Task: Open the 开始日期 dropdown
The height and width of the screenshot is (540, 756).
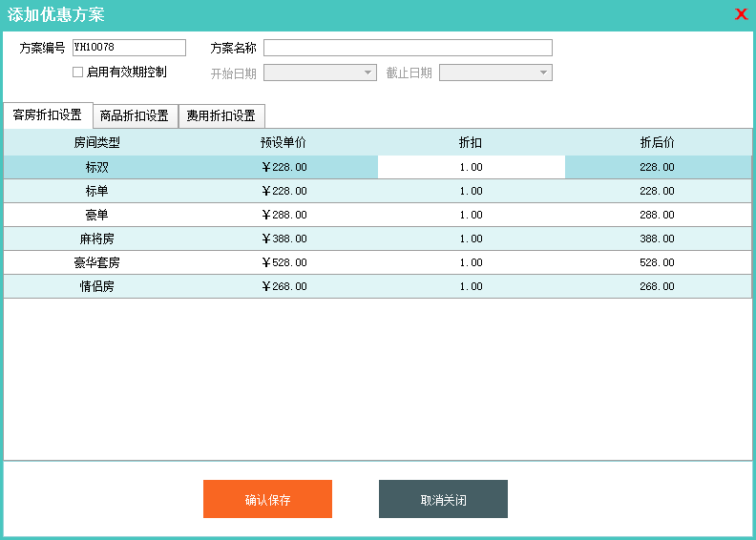Action: click(x=368, y=73)
